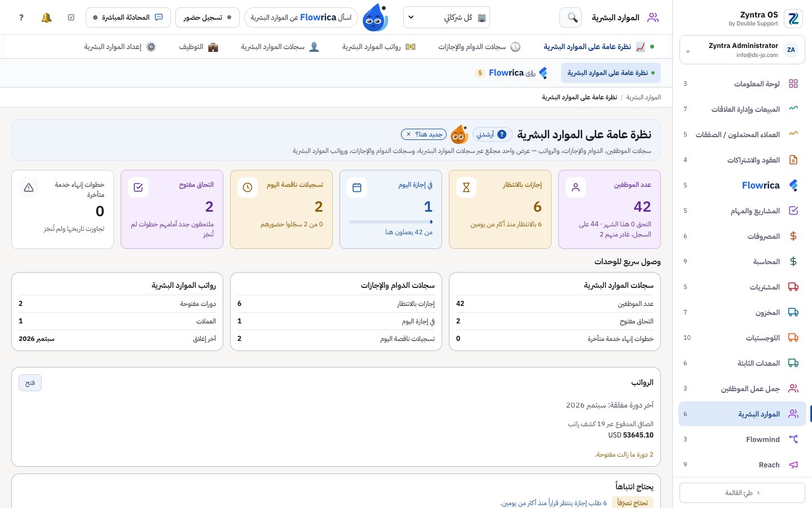Open إعداد الموارد البشرية tab

tap(120, 47)
